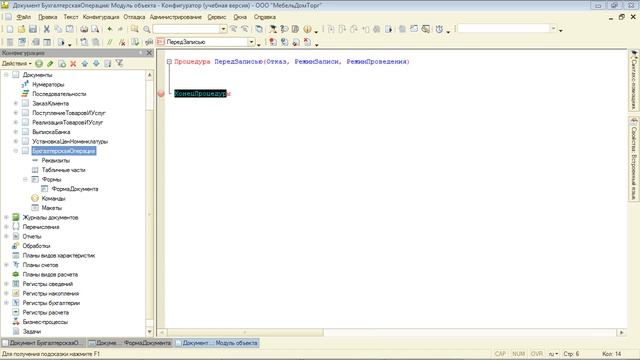640x360 pixels.
Task: Switch to Модуль объекта tab
Action: point(217,343)
